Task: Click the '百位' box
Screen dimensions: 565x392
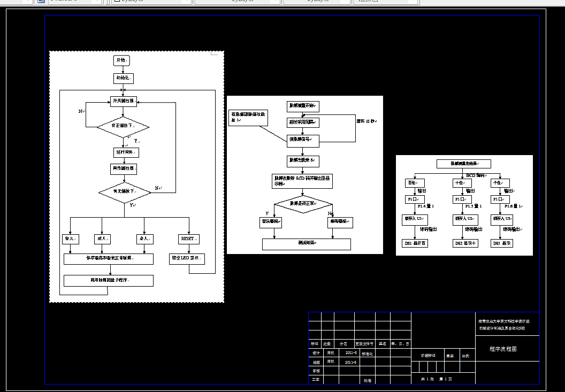Action: [415, 183]
